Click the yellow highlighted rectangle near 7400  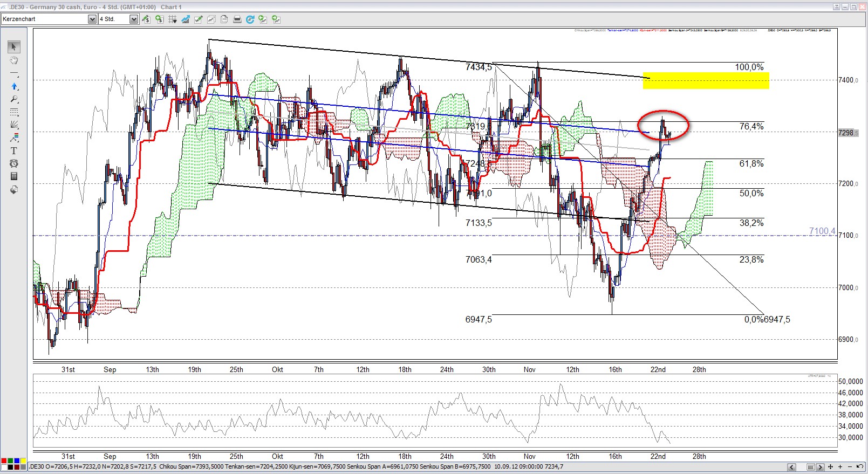coord(706,80)
